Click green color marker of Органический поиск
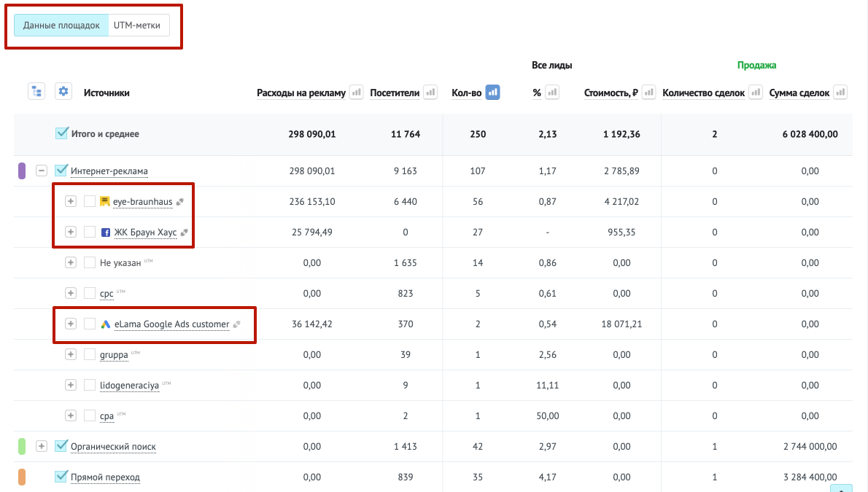868x492 pixels. coord(22,446)
